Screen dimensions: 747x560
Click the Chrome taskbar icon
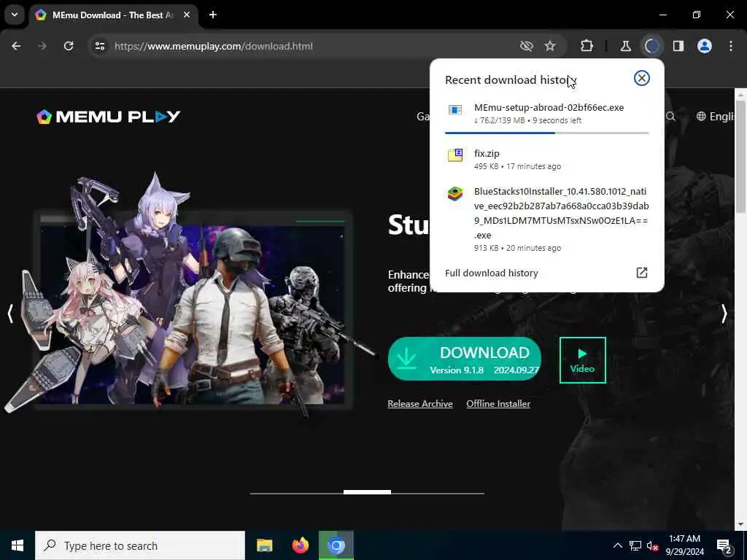point(336,545)
